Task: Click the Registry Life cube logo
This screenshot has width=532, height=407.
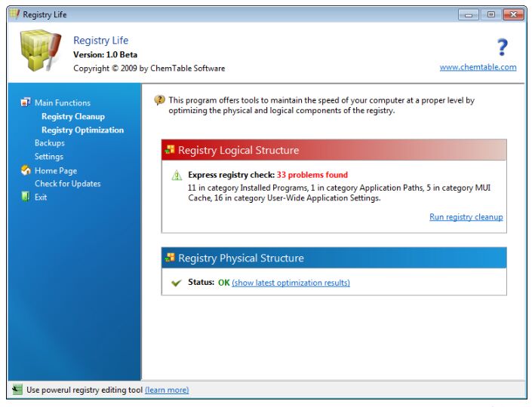Action: [x=41, y=50]
